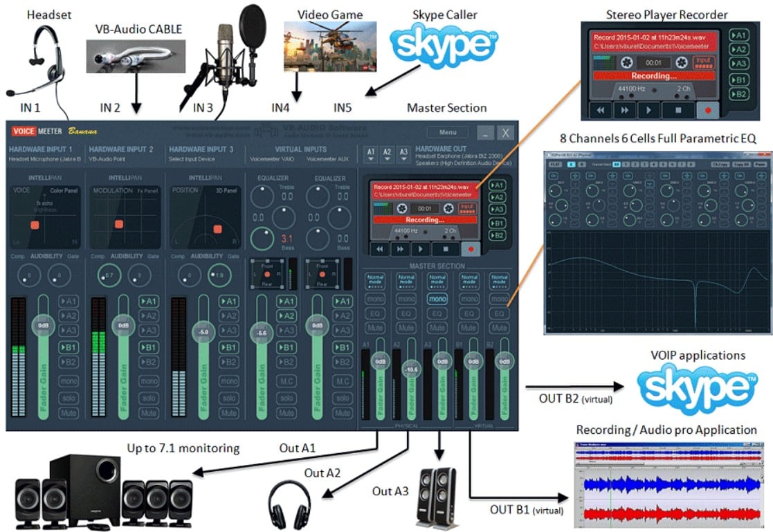The width and height of the screenshot is (773, 532).
Task: Click the fast-forward icon on the recorder
Action: click(400, 249)
